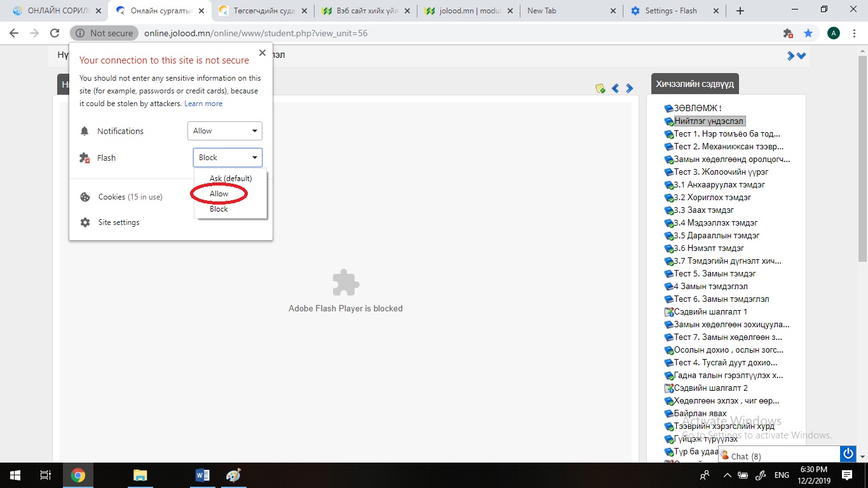Click the Learn more link
Viewport: 868px width, 488px height.
pyautogui.click(x=203, y=104)
